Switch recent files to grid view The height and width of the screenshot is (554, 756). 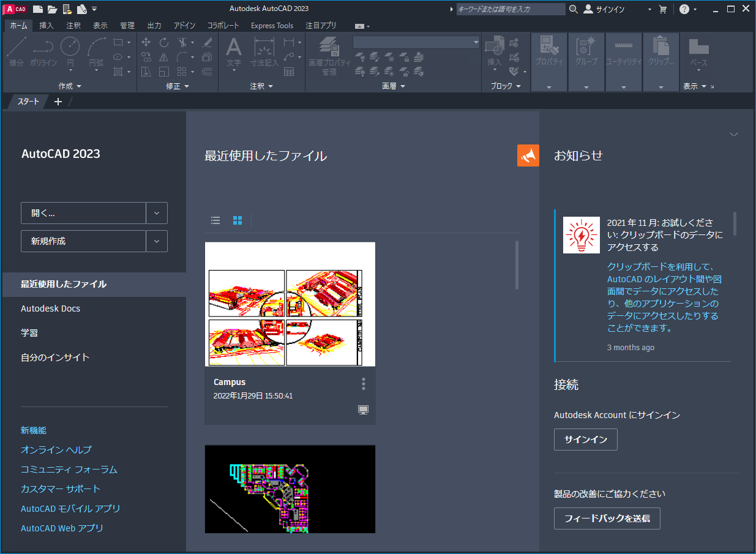coord(238,220)
